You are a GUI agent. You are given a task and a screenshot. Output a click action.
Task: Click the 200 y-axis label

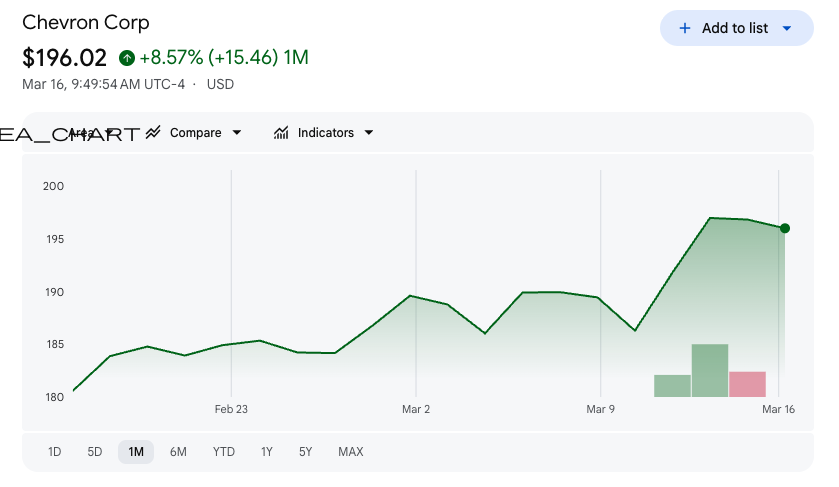[54, 186]
